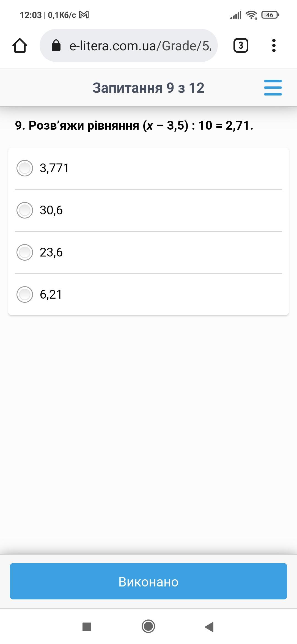This screenshot has height=644, width=297.
Task: Select the radio button for 23,6
Action: point(25,252)
